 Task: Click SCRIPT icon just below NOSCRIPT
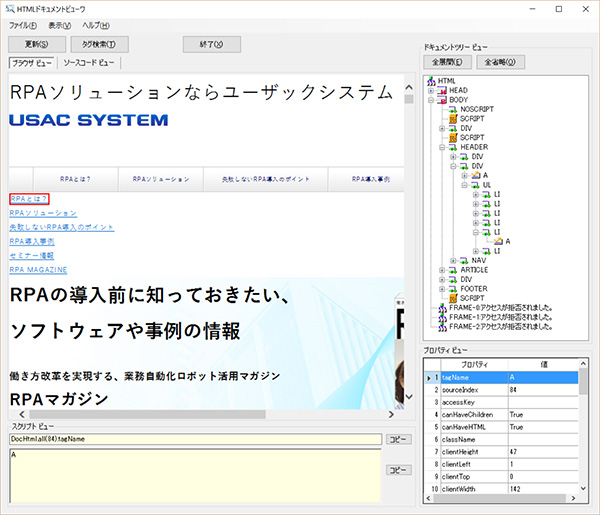coord(453,119)
